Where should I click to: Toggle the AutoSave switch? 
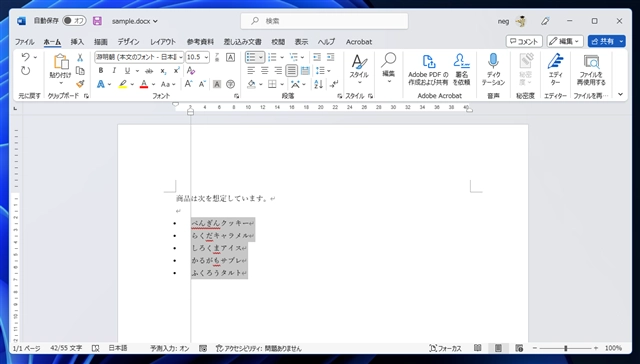[74, 21]
